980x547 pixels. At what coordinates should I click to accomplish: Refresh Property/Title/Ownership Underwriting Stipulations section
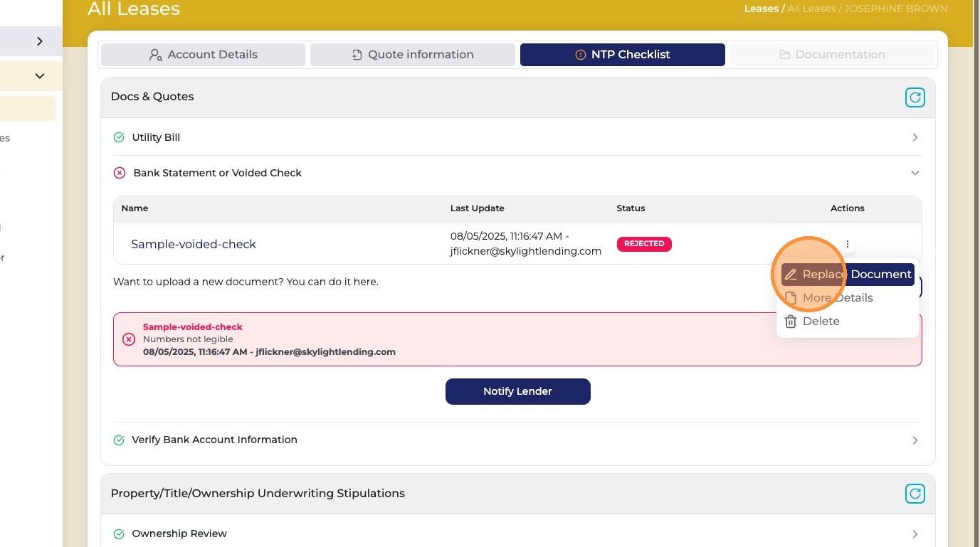tap(915, 493)
